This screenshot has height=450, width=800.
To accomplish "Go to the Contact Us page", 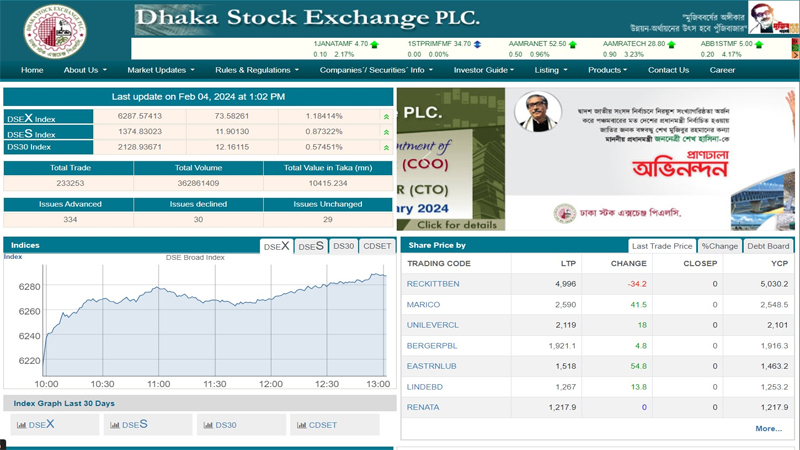I will (668, 70).
